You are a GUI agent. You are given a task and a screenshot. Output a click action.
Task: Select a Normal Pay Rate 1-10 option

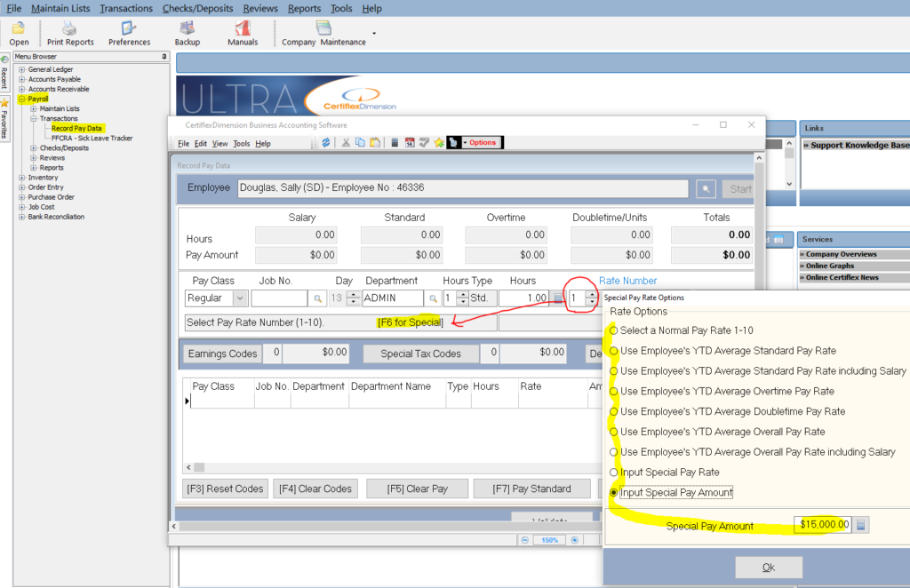613,330
